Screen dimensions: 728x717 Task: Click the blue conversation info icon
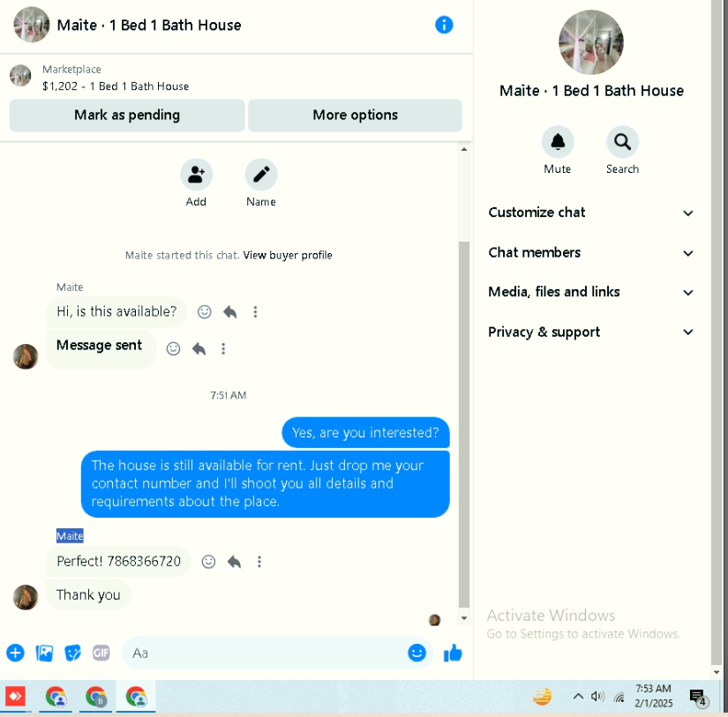[x=444, y=25]
